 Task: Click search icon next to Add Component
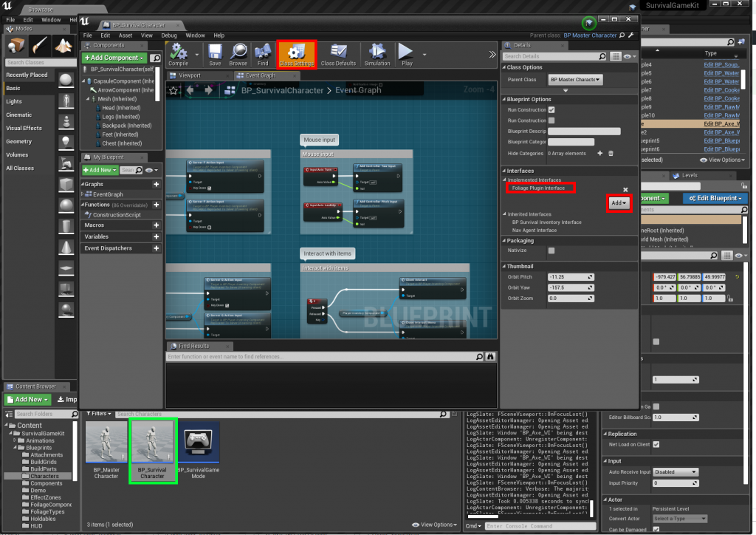[155, 58]
